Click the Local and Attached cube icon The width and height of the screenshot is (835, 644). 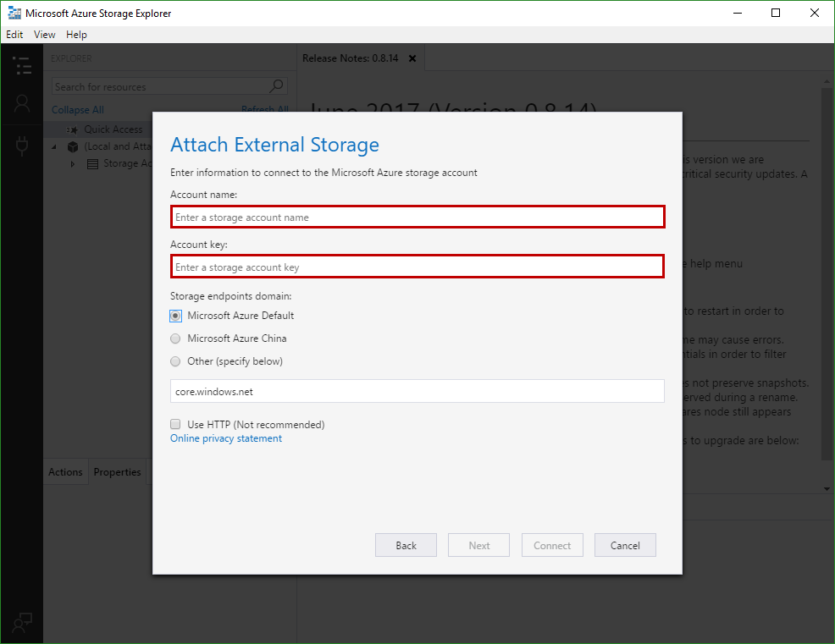pyautogui.click(x=73, y=146)
